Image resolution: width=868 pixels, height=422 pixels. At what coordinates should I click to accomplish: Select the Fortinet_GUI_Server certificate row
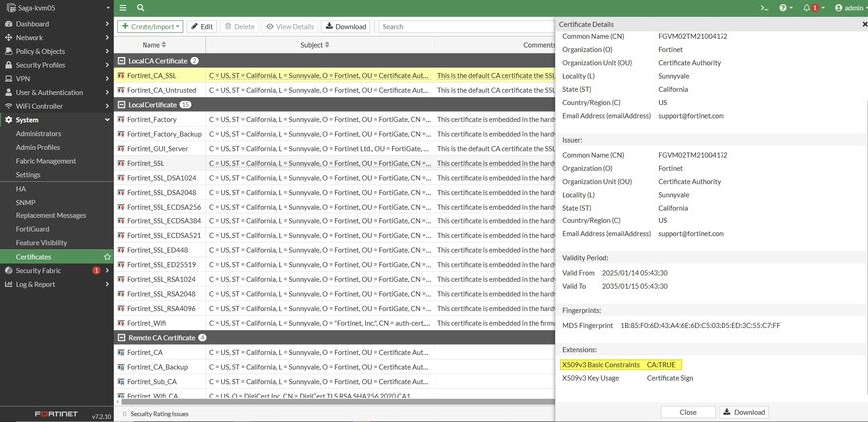pyautogui.click(x=335, y=149)
